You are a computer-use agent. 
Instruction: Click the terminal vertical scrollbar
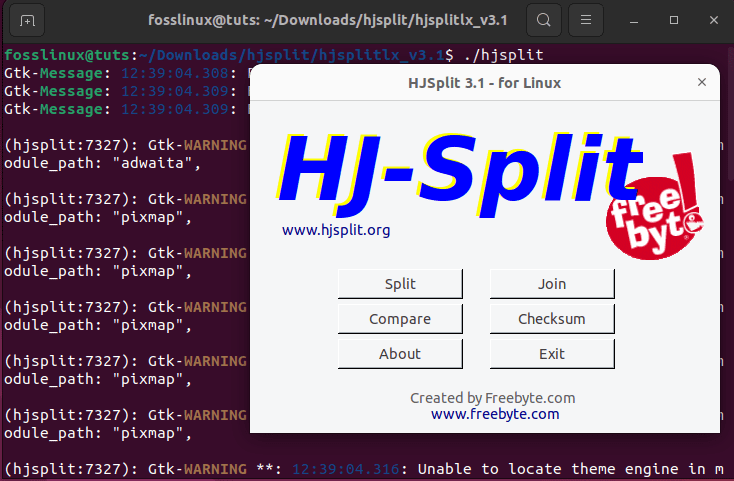coord(731,113)
